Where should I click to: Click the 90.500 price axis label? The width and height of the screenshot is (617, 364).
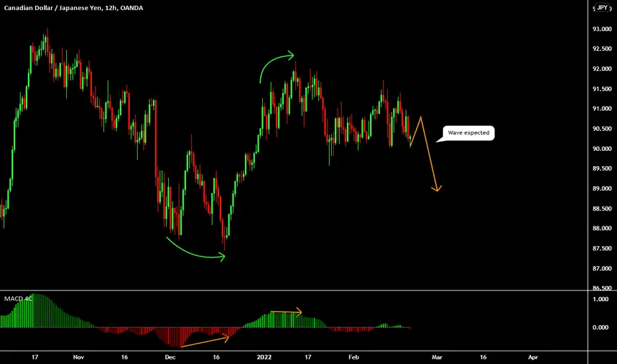602,128
